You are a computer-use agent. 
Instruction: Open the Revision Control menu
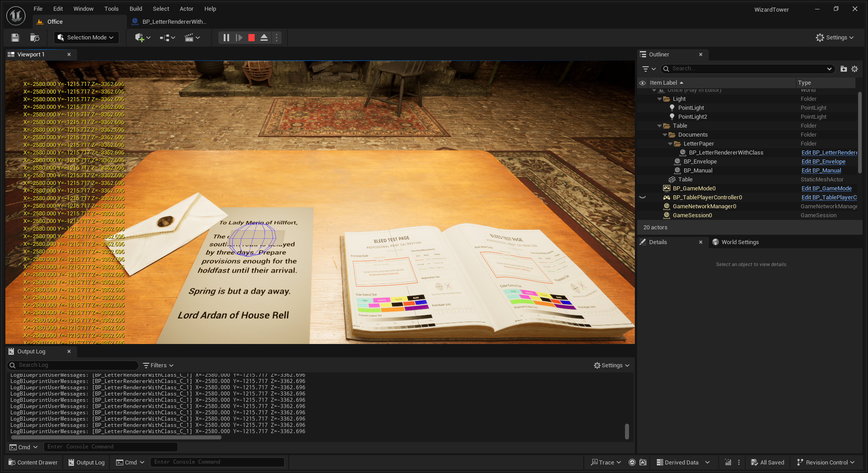[826, 462]
